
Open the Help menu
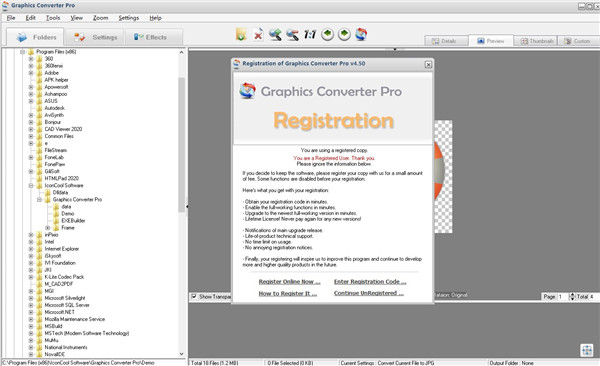(155, 18)
